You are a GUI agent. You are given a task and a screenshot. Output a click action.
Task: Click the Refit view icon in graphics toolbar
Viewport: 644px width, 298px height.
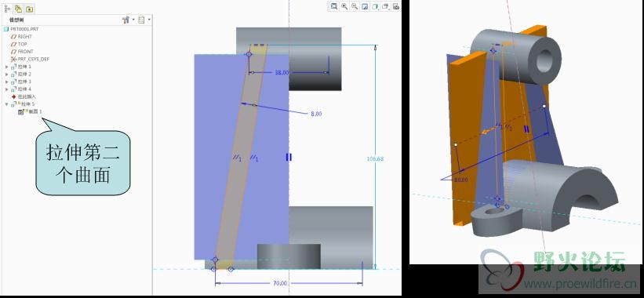coord(334,6)
